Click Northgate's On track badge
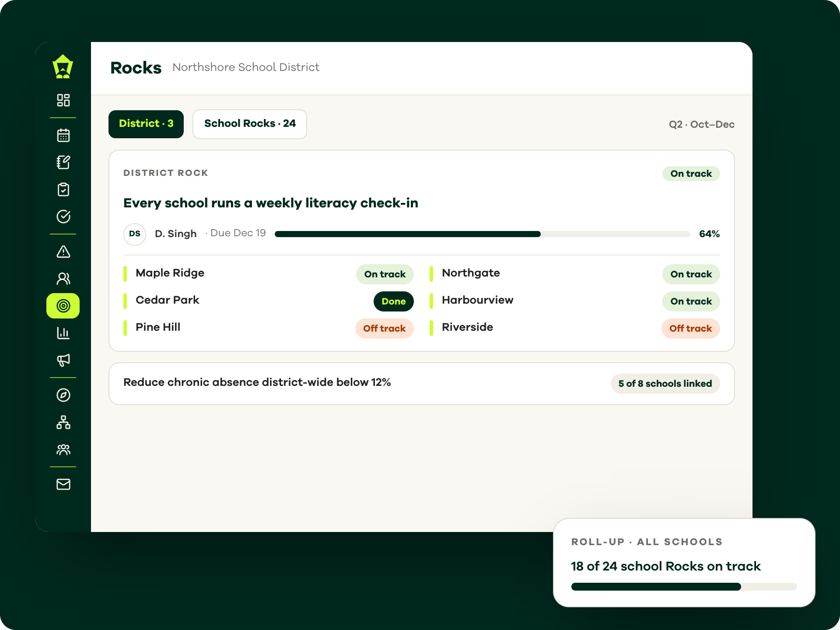This screenshot has width=840, height=630. click(x=691, y=274)
